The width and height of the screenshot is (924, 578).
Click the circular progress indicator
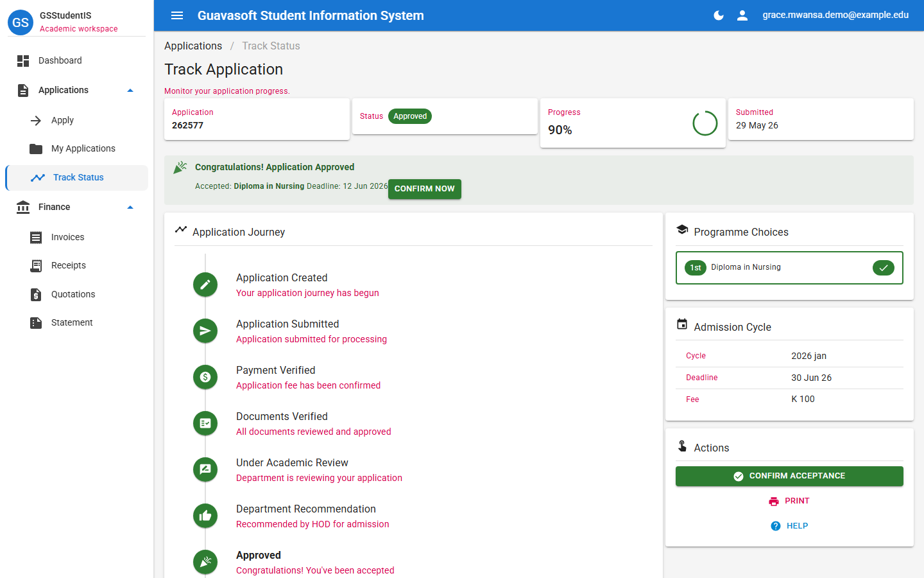click(x=705, y=123)
